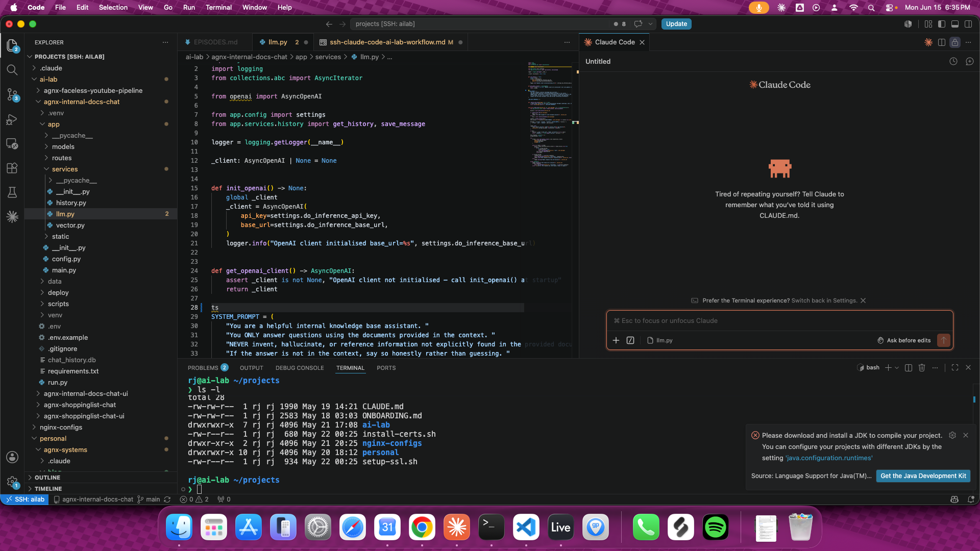This screenshot has width=980, height=551.
Task: Open the java.configuration.runtimes setting link
Action: coord(829,458)
